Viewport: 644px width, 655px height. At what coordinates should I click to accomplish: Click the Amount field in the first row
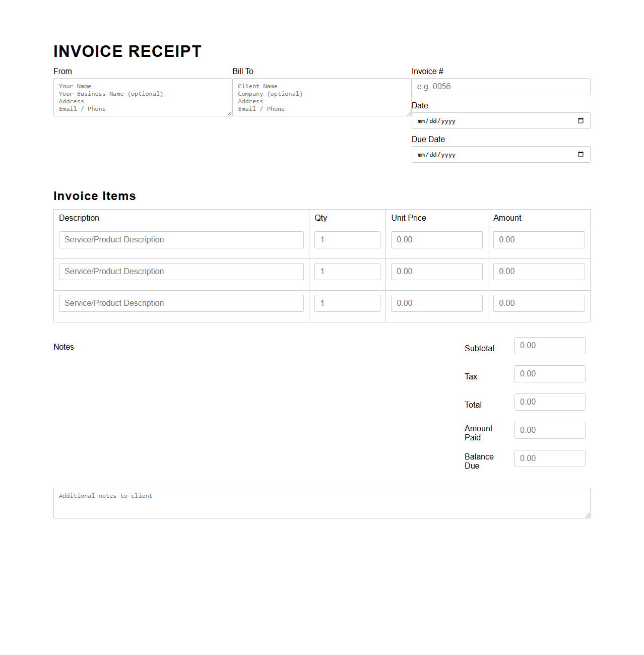pos(539,239)
